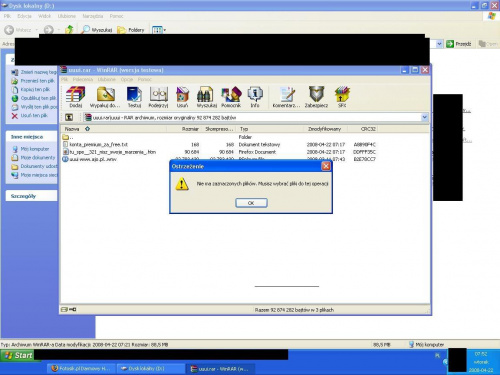Click 'Opublikuj ten plik' sidebar link
The width and height of the screenshot is (500, 375).
pos(34,98)
